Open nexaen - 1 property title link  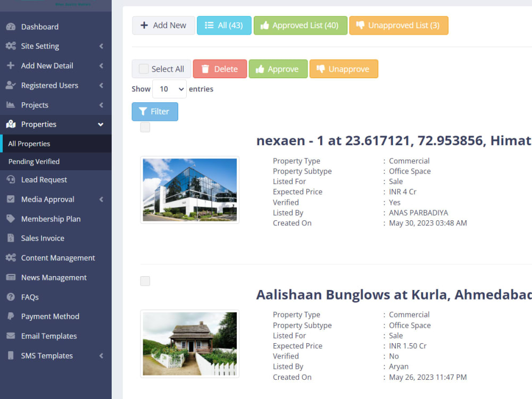(x=394, y=140)
